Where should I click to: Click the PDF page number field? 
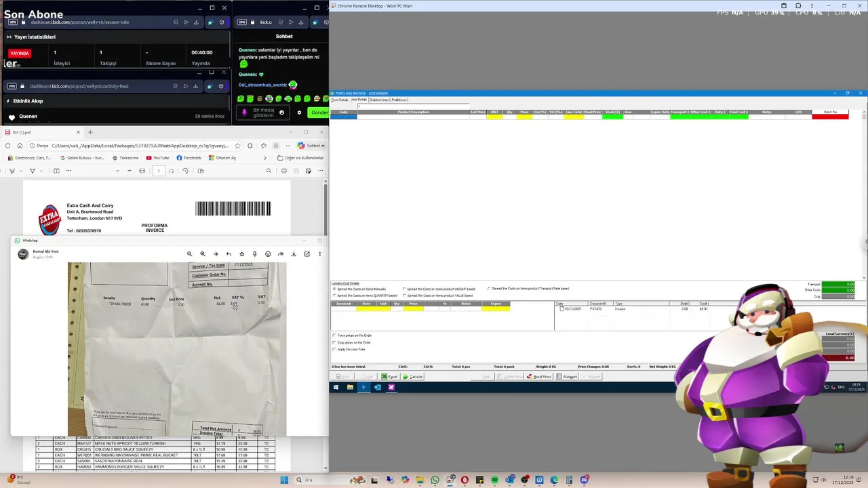159,171
